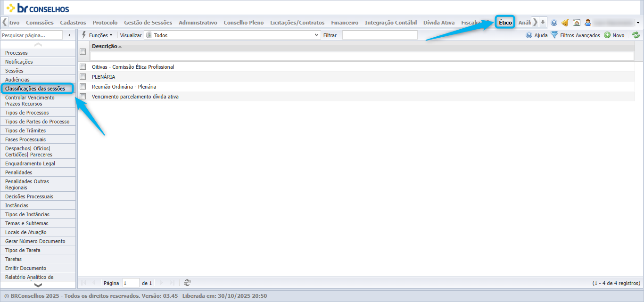Image resolution: width=644 pixels, height=302 pixels.
Task: Click the user profile avatar icon
Action: pyautogui.click(x=588, y=23)
